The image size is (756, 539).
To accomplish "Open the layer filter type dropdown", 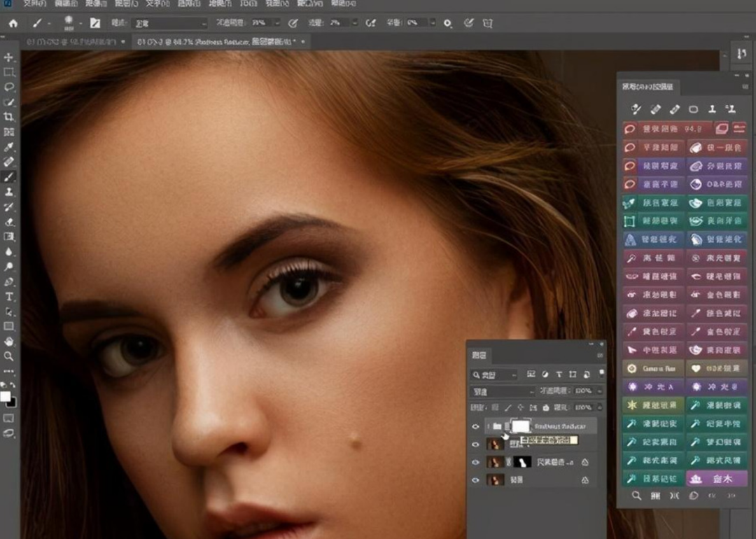I will [x=494, y=375].
